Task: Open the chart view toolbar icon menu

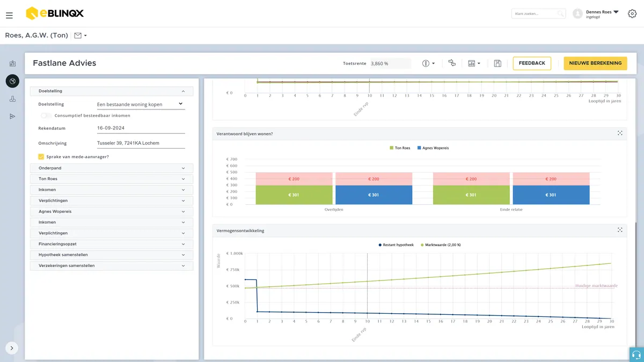Action: coord(474,63)
